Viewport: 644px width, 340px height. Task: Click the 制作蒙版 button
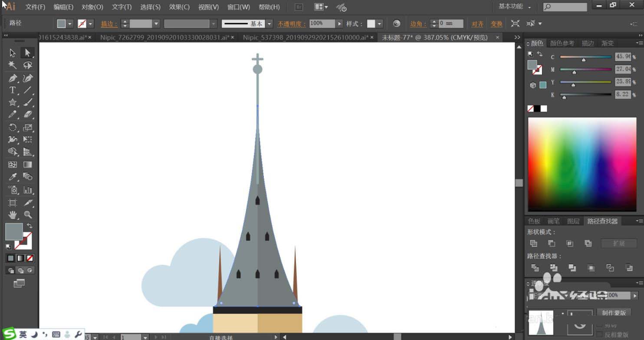614,313
